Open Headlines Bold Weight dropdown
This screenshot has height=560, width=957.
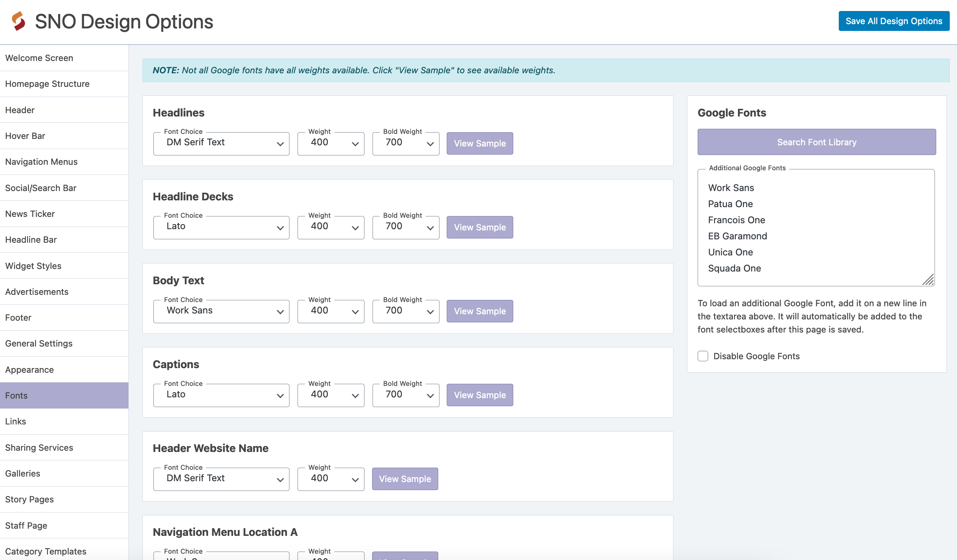tap(406, 144)
